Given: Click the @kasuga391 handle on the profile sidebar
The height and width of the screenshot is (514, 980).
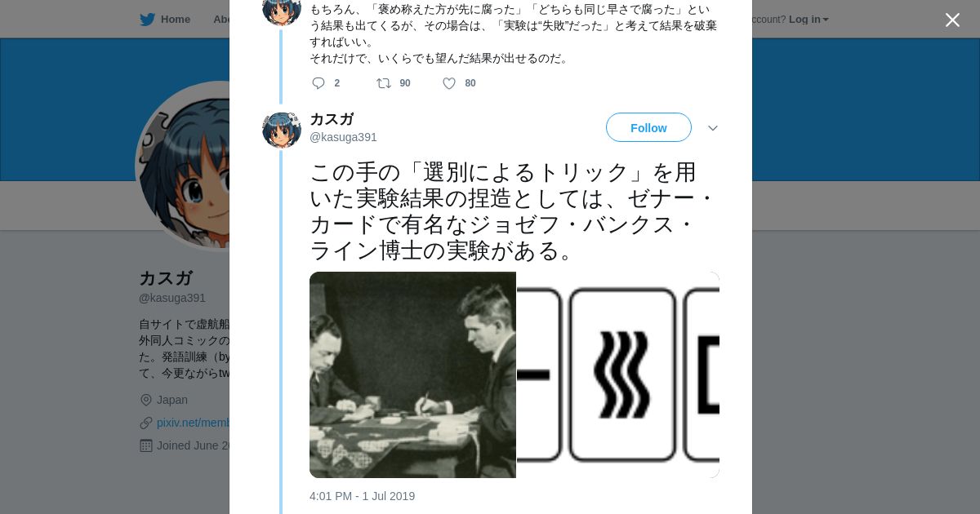Looking at the screenshot, I should pos(172,298).
